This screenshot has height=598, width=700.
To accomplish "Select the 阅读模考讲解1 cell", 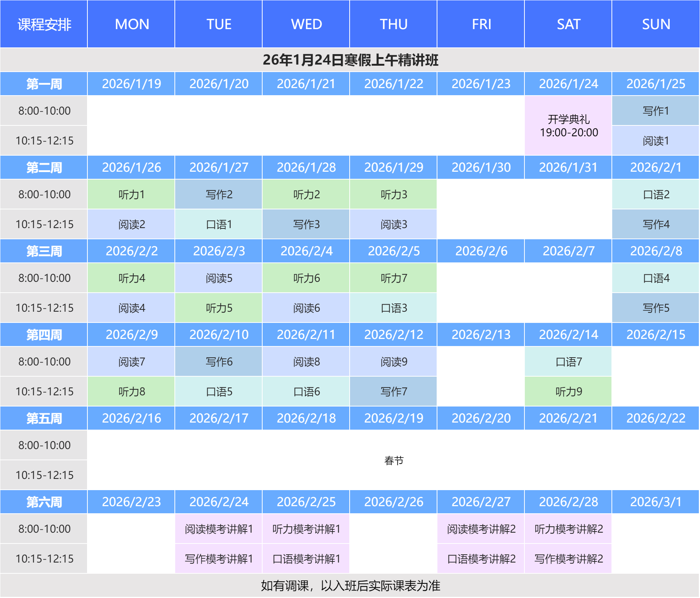I will [219, 529].
